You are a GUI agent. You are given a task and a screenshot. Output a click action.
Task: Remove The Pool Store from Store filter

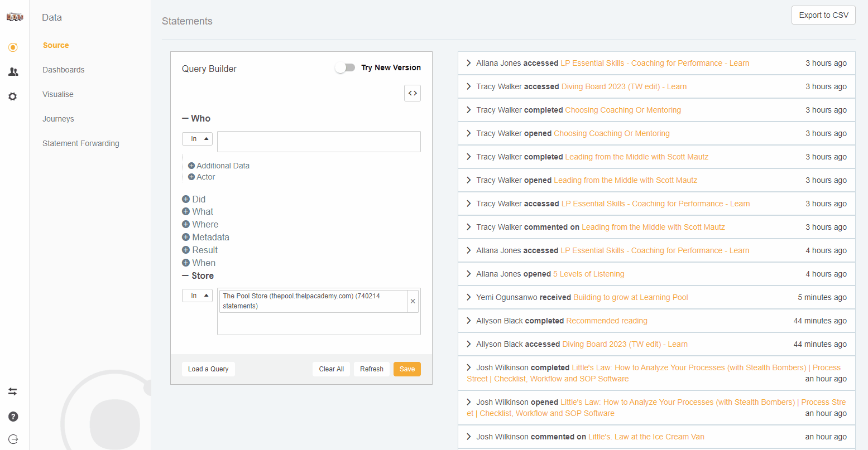413,301
